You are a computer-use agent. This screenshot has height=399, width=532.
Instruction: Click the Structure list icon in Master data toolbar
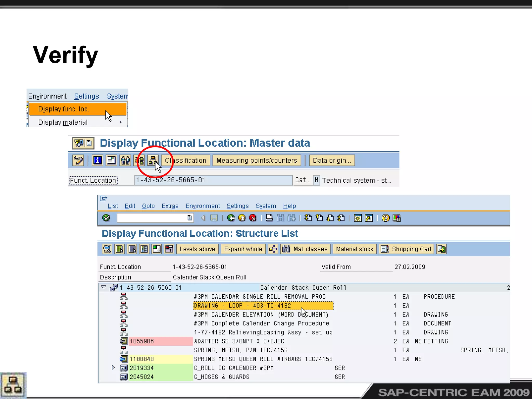click(x=153, y=160)
